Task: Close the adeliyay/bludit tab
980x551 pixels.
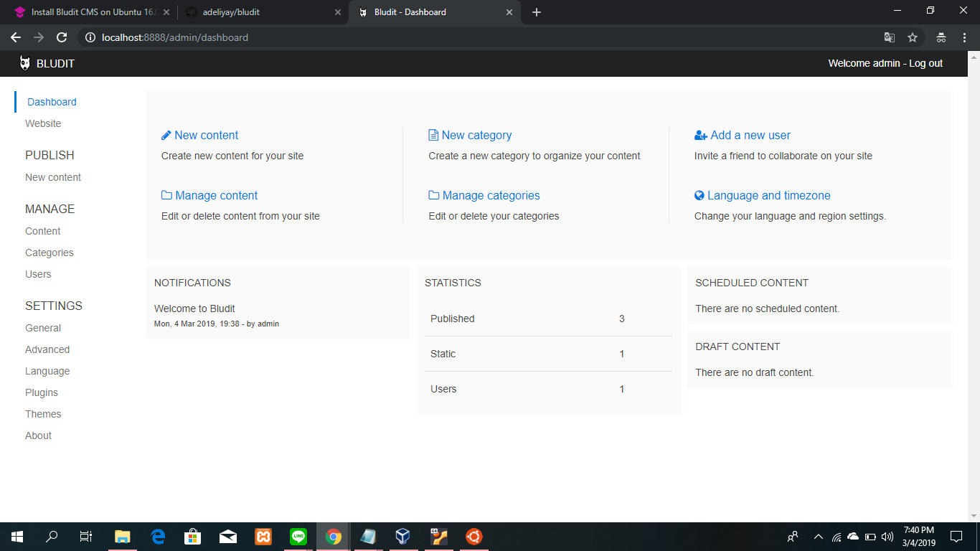Action: (x=338, y=12)
